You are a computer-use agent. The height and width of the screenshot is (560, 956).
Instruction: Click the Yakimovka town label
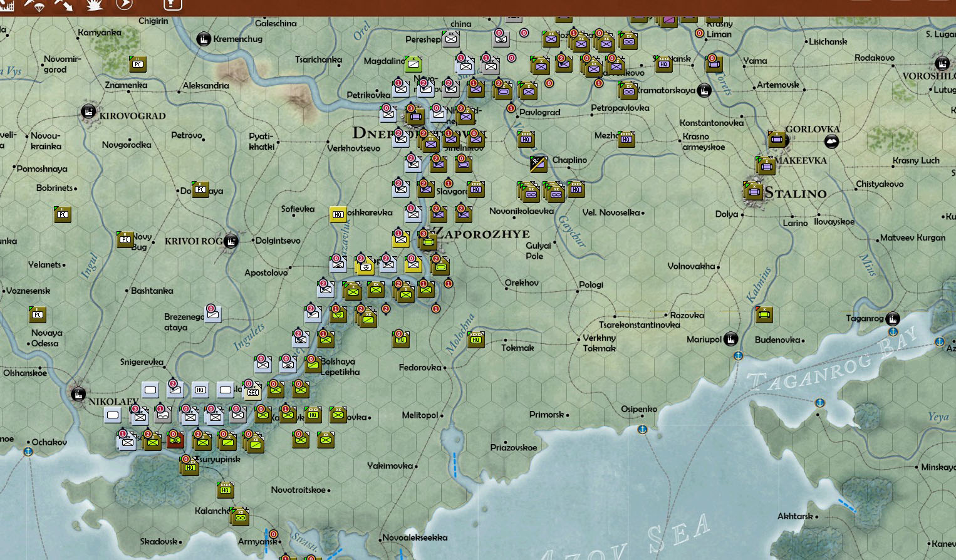tap(390, 466)
